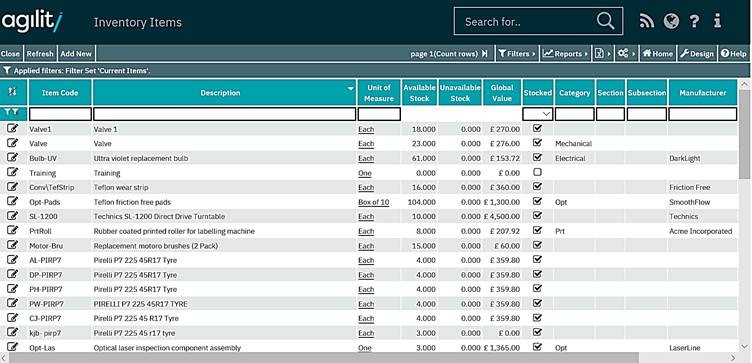Click the agiliti logo
Viewport: 752px width, 363px height.
(32, 22)
